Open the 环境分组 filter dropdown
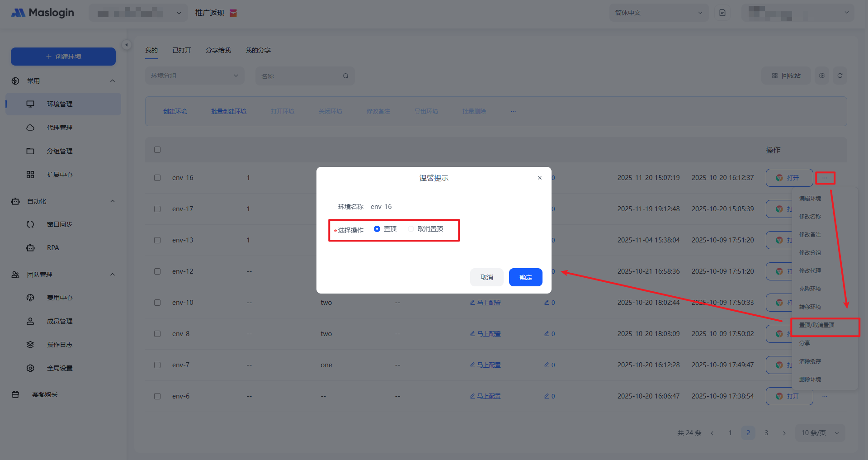This screenshot has height=460, width=868. [x=195, y=76]
